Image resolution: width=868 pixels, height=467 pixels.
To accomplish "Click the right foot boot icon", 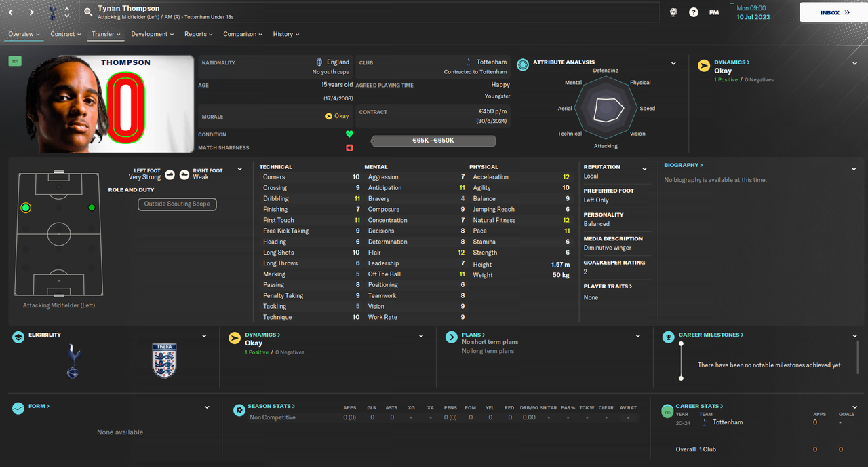I will 184,174.
